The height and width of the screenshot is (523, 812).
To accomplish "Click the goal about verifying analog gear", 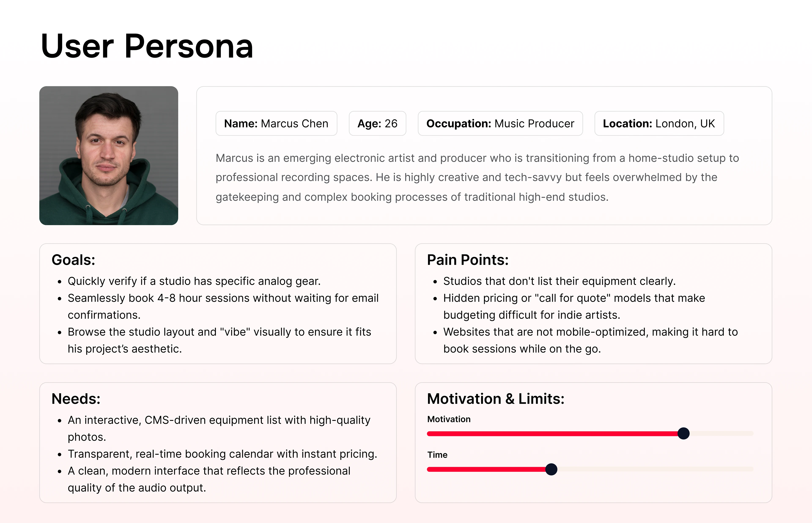I will [x=194, y=281].
